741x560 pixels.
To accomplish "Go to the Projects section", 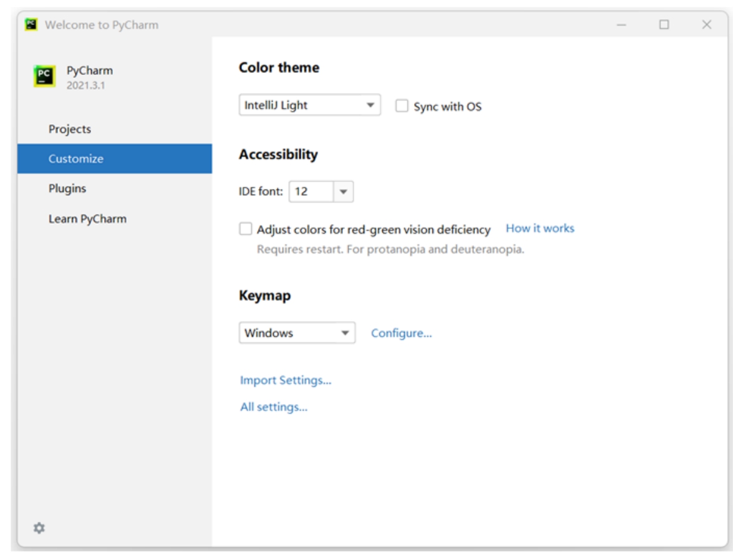I will click(114, 129).
